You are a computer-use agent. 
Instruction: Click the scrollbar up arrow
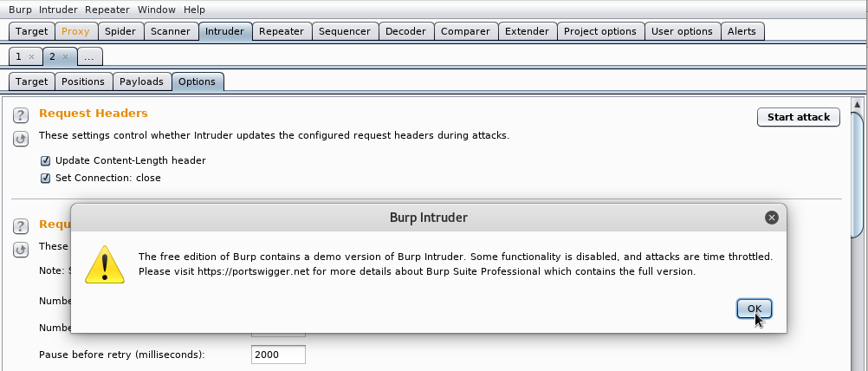tap(857, 104)
